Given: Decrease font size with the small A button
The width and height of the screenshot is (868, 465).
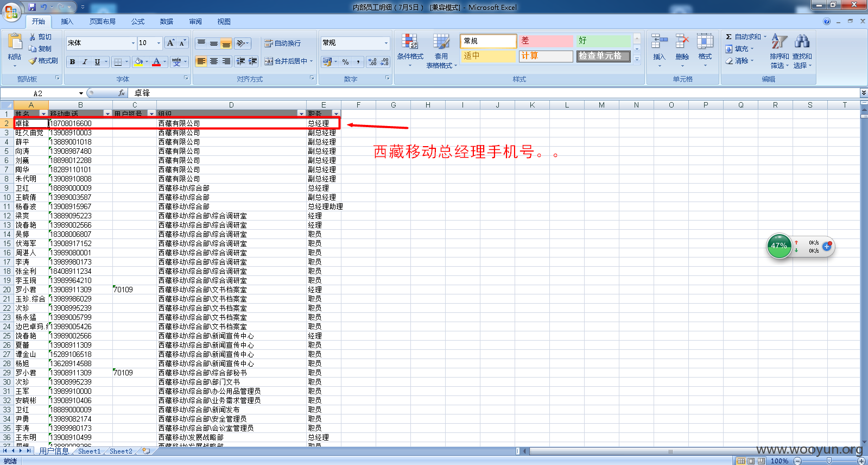Looking at the screenshot, I should (x=182, y=43).
